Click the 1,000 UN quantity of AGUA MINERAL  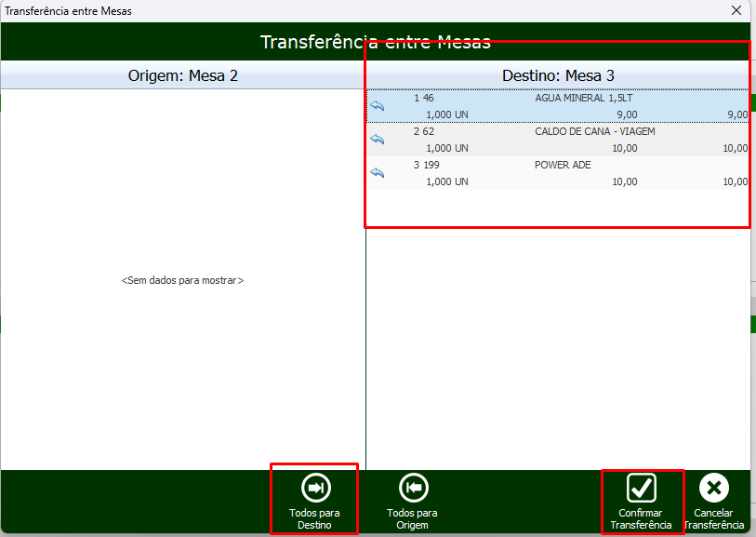[x=446, y=114]
